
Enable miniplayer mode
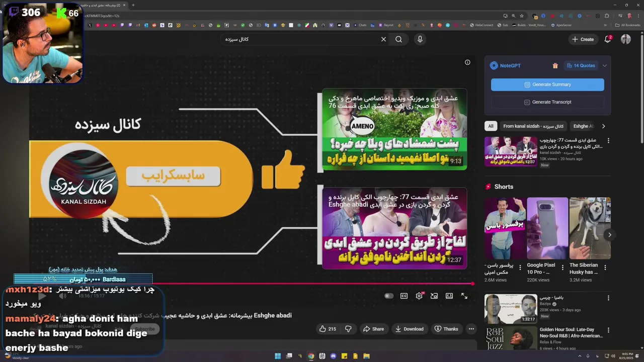434,296
